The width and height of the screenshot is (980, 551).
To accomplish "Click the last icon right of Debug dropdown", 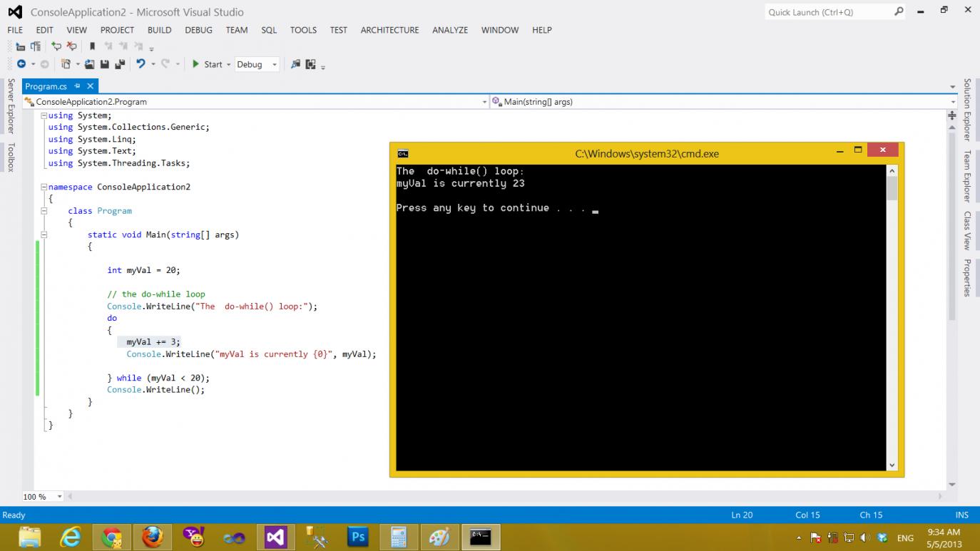I will point(311,64).
